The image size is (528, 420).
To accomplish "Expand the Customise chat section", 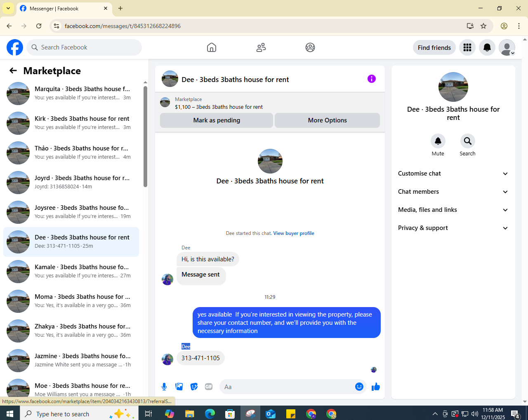I will tap(453, 174).
